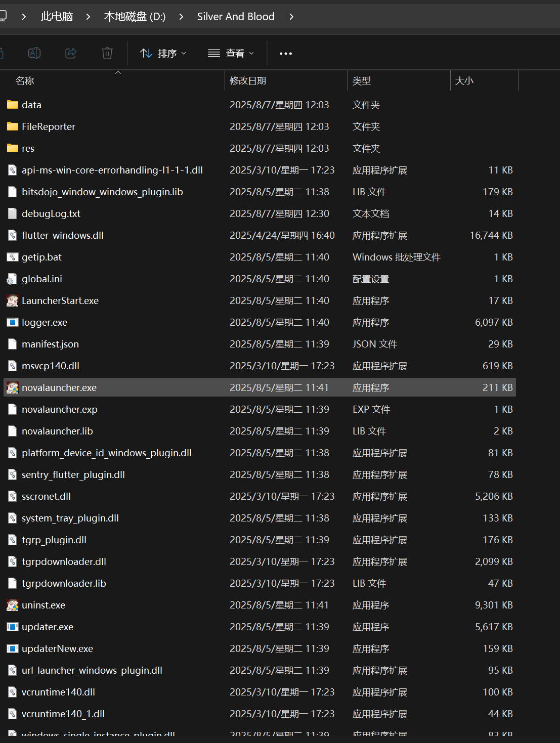Expand chevron before 此电脑 breadcrumb
The height and width of the screenshot is (743, 560).
[x=24, y=17]
